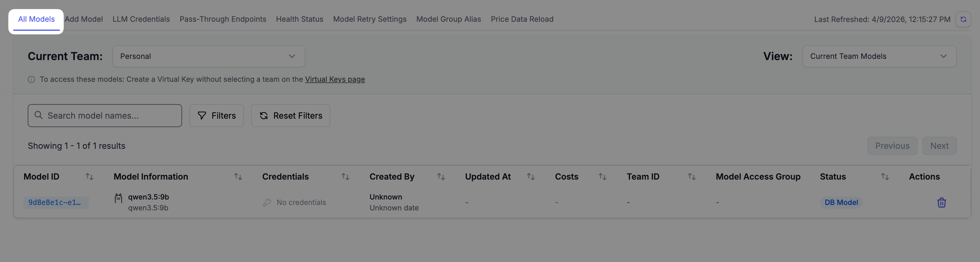980x262 pixels.
Task: Go to the LLM Credentials tab
Action: (x=141, y=19)
